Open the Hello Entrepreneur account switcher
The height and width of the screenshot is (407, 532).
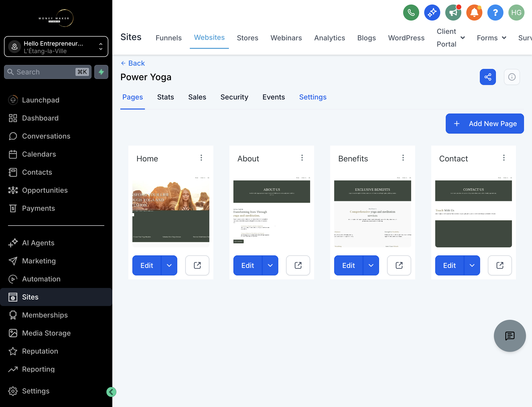[56, 47]
